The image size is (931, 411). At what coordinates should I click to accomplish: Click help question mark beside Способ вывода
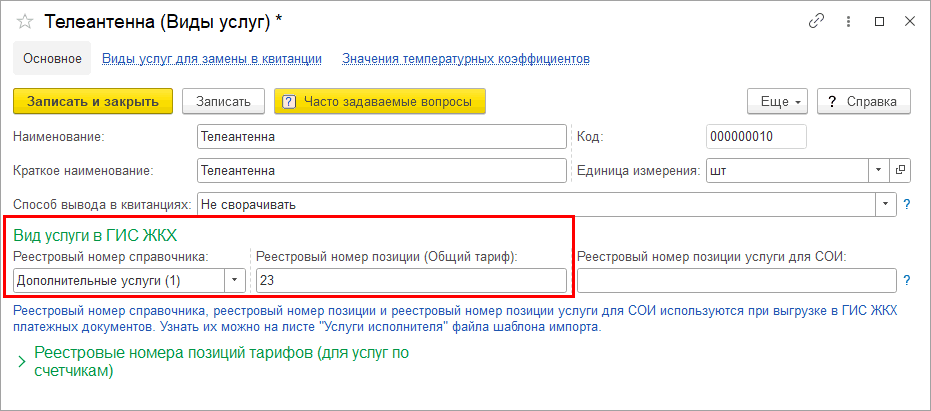click(x=906, y=204)
